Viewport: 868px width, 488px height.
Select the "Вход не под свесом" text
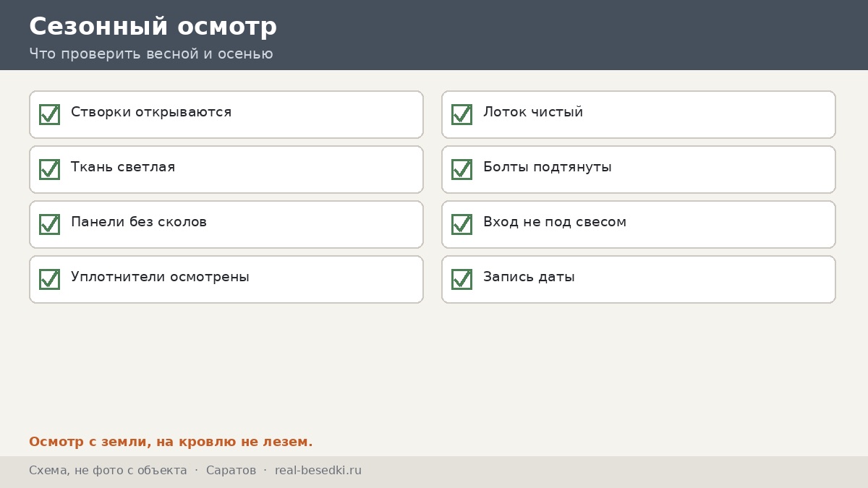(x=555, y=222)
